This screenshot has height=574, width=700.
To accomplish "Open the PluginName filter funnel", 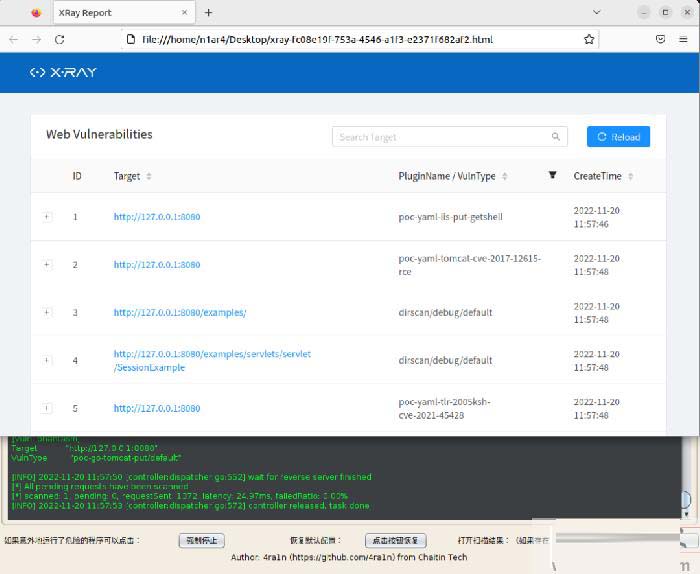I will click(x=552, y=175).
